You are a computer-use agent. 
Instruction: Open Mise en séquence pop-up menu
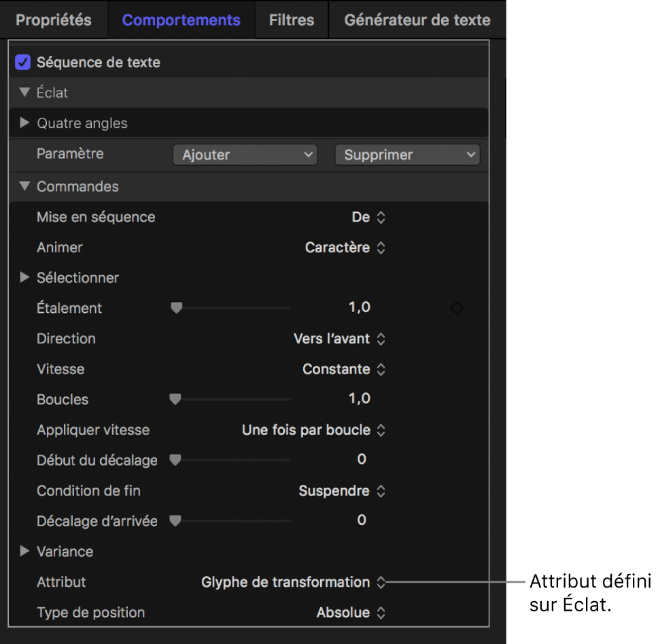[369, 218]
